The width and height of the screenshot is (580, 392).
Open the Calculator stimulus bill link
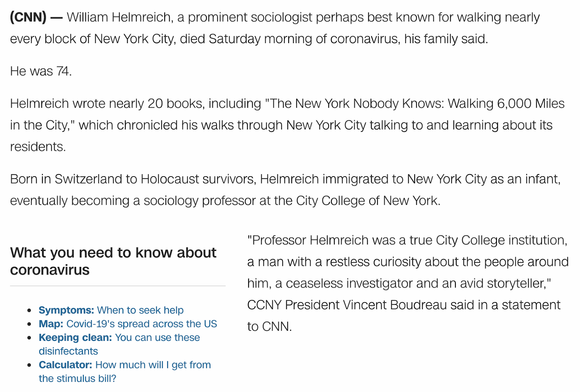(125, 371)
